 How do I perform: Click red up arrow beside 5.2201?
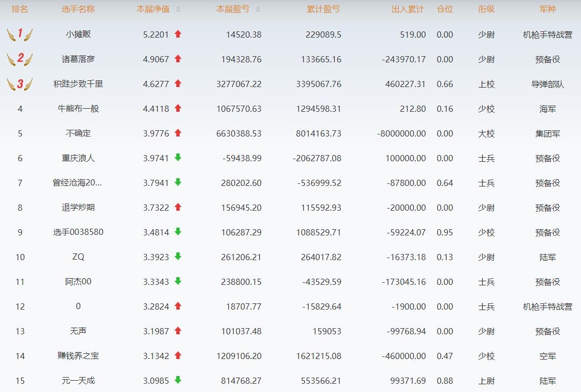[x=178, y=35]
